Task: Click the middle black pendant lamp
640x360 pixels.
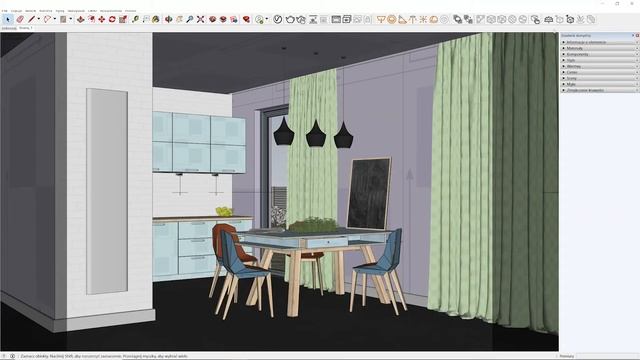Action: click(316, 133)
